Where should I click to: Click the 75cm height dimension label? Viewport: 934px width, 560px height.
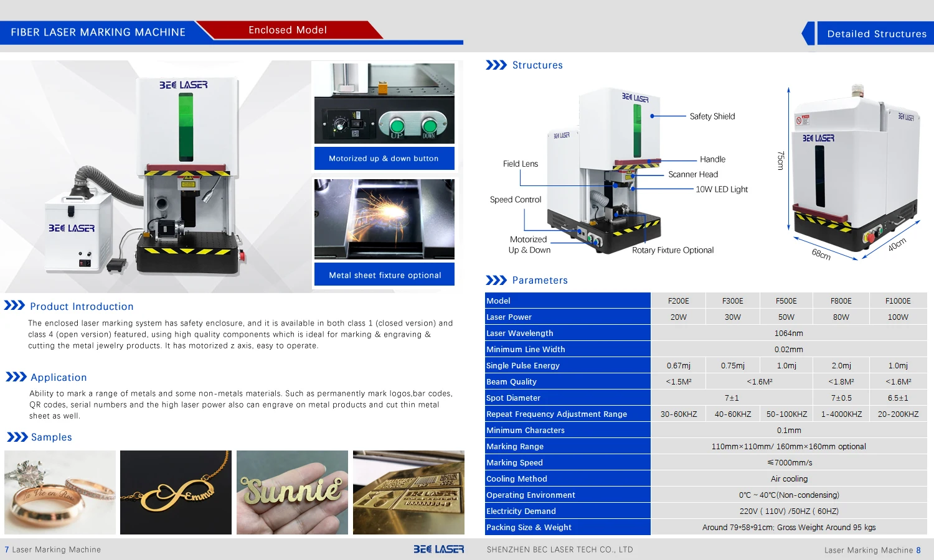click(x=781, y=161)
